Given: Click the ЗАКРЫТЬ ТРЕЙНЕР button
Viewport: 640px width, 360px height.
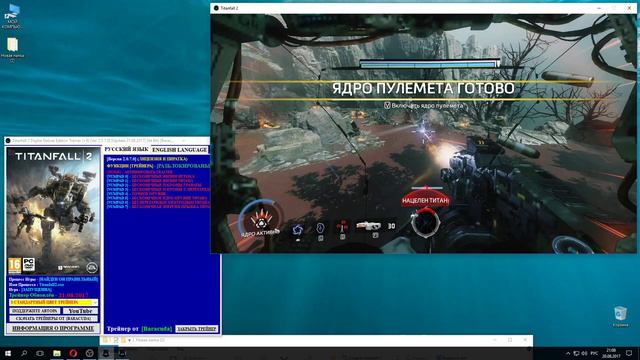Looking at the screenshot, I should pyautogui.click(x=197, y=329).
